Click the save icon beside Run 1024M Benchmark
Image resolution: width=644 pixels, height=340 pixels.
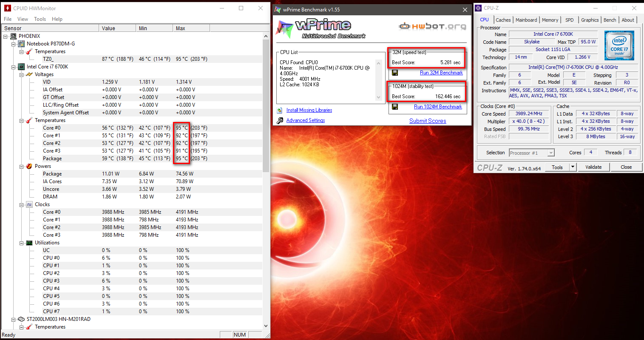(395, 107)
